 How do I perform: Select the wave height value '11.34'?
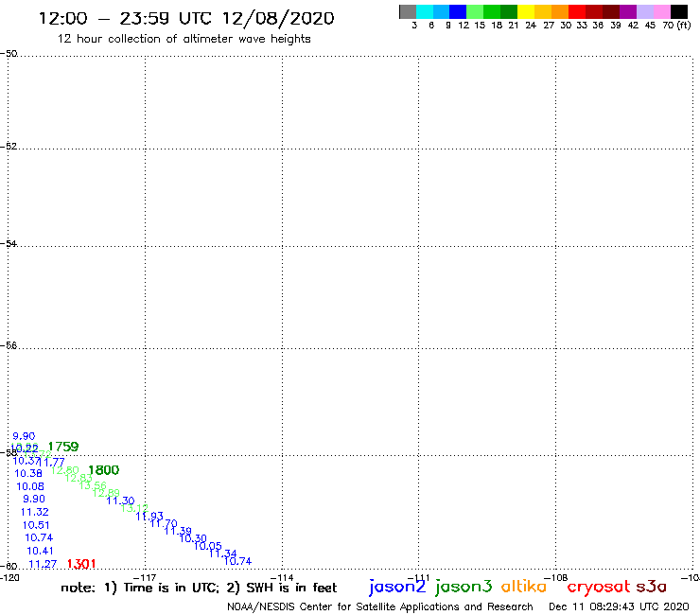point(222,553)
